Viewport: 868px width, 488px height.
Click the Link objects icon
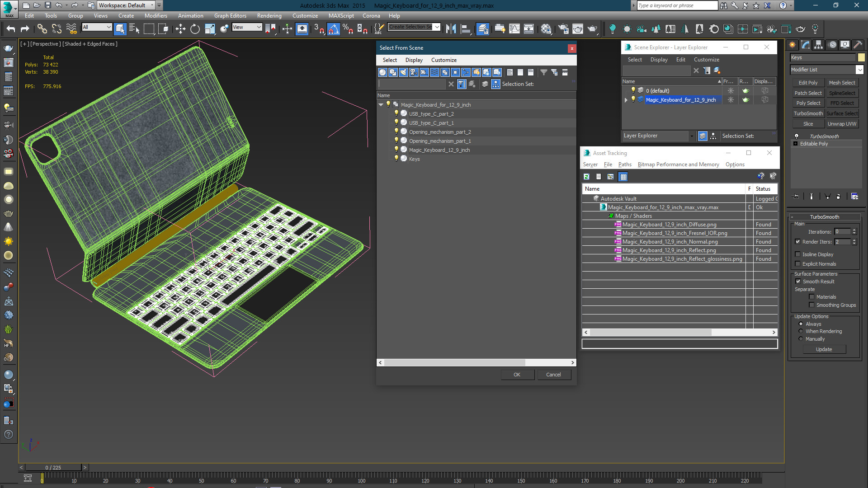(x=42, y=29)
